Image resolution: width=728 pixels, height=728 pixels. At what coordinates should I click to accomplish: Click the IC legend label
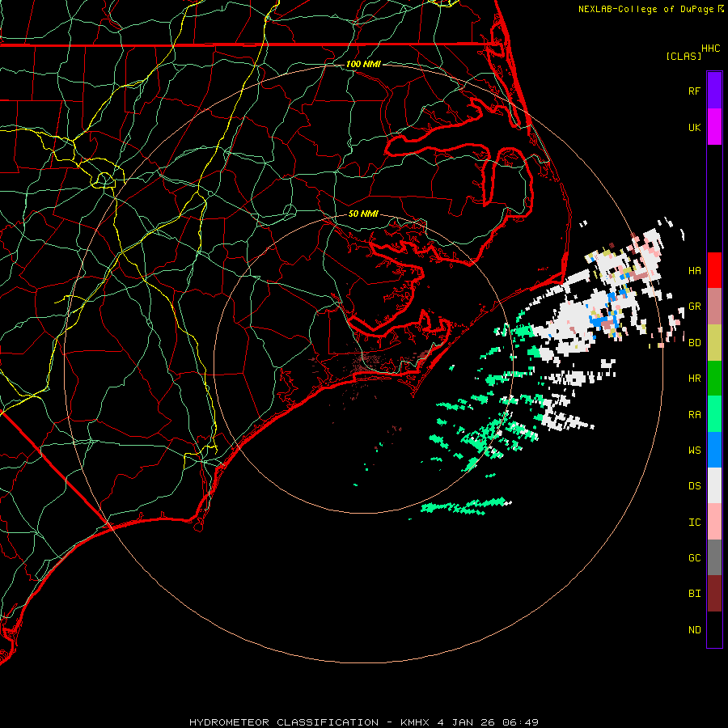coord(694,523)
